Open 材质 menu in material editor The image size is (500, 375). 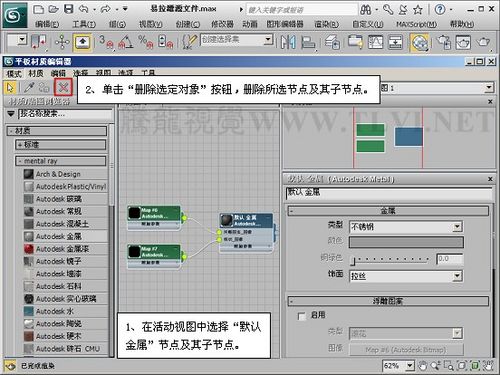36,73
